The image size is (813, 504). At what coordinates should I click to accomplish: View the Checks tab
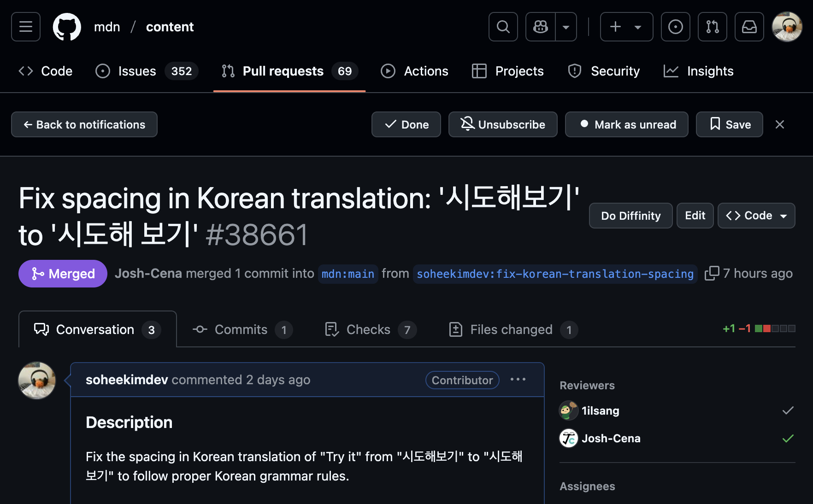[x=371, y=329]
